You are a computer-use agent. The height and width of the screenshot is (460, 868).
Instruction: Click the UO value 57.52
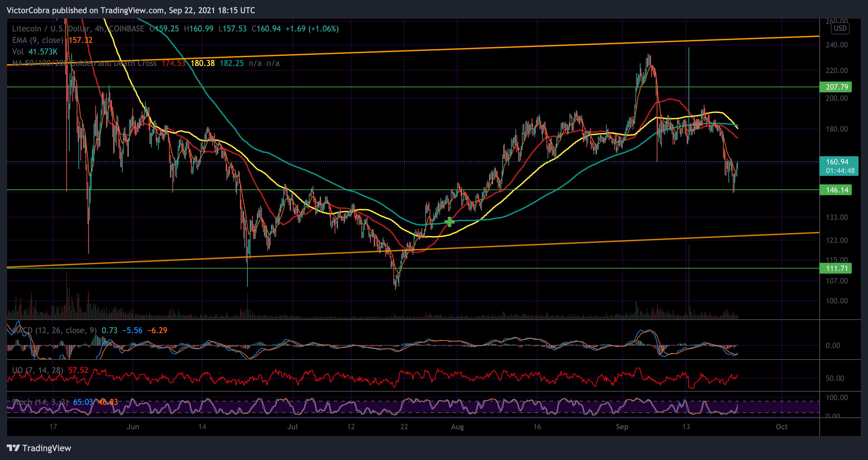tap(78, 370)
